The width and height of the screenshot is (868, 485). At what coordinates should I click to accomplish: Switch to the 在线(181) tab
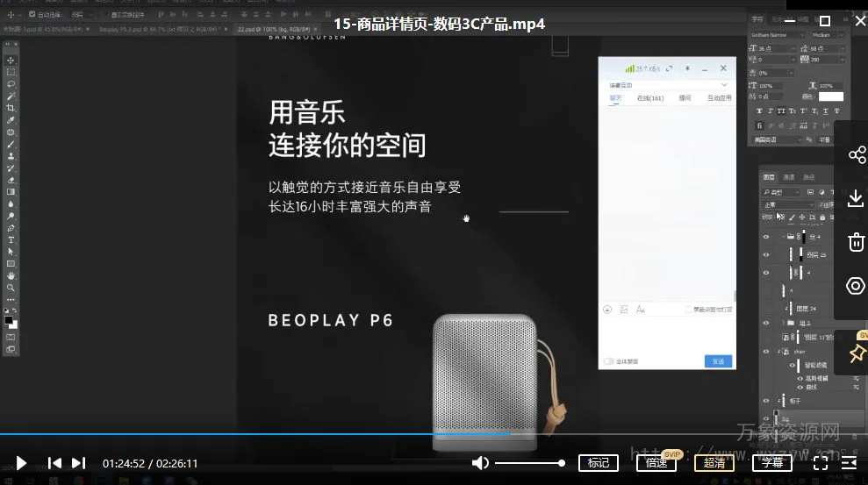tap(650, 98)
